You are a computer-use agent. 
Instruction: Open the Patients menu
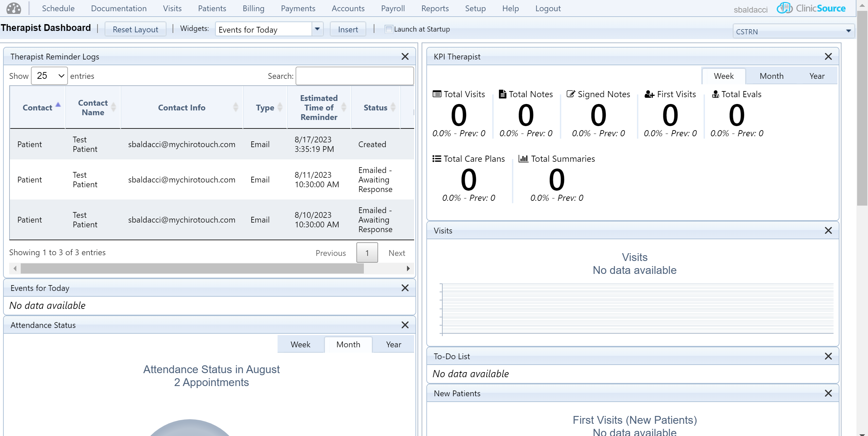tap(212, 8)
